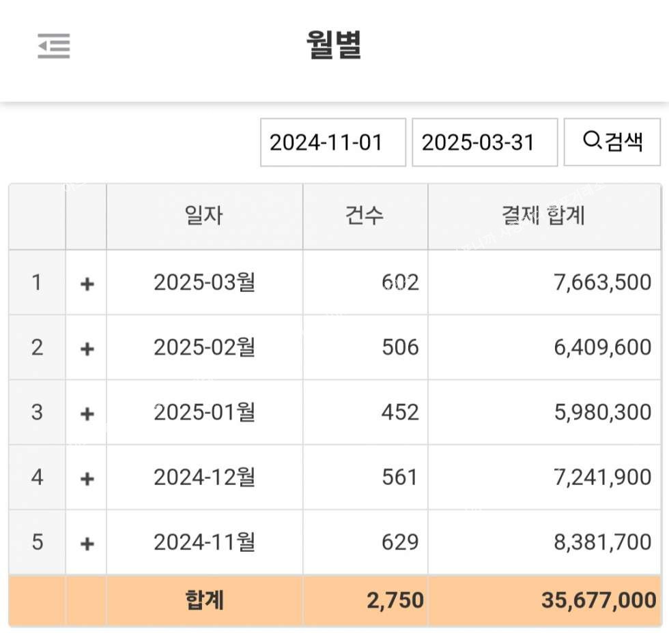This screenshot has width=669, height=644.
Task: Click the 검색 search button
Action: pos(612,142)
